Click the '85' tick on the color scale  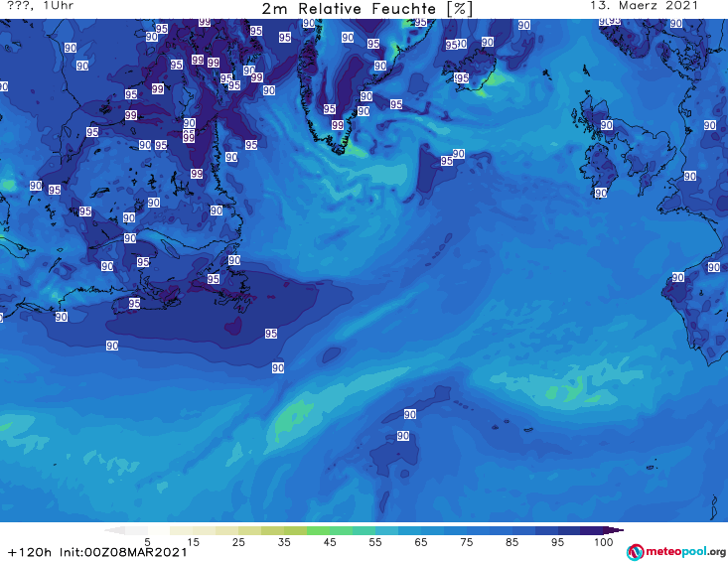(511, 542)
